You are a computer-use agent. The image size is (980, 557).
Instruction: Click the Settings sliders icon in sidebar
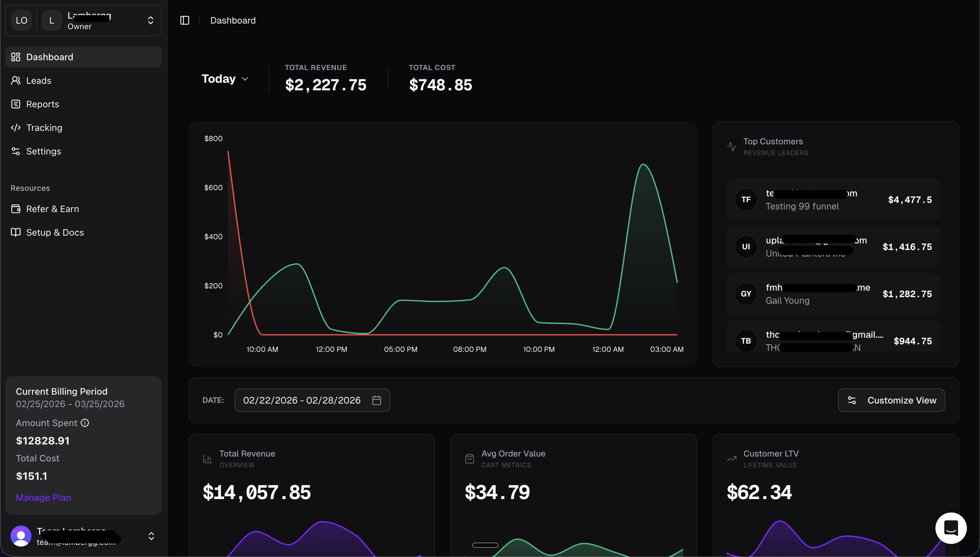point(16,151)
